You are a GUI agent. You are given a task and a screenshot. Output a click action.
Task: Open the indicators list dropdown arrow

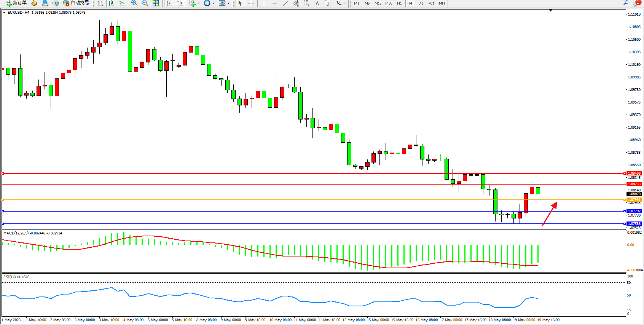[199, 3]
